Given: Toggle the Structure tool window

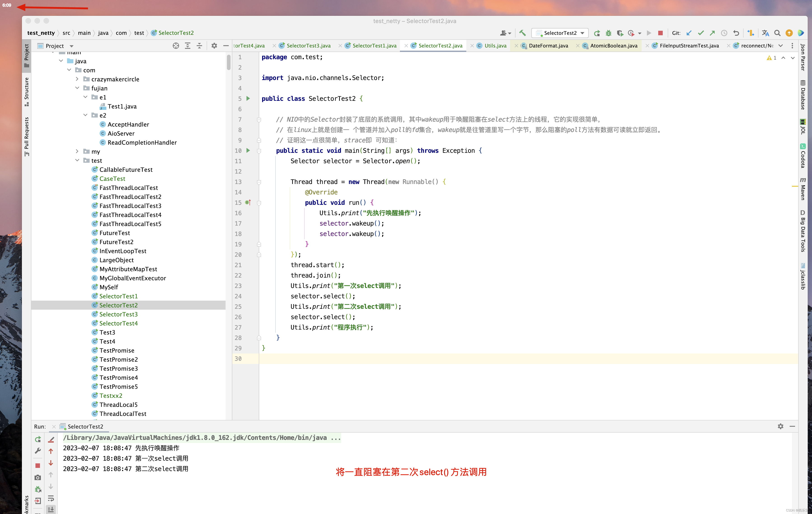Looking at the screenshot, I should click(27, 91).
